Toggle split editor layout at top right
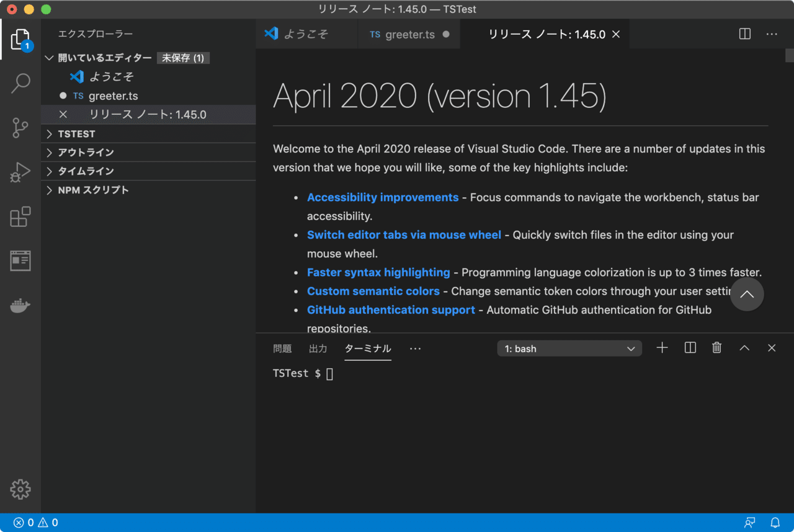794x532 pixels. click(x=744, y=34)
